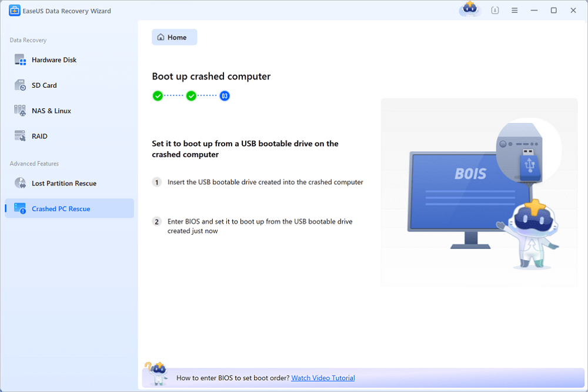Go back using the Home button

point(175,37)
